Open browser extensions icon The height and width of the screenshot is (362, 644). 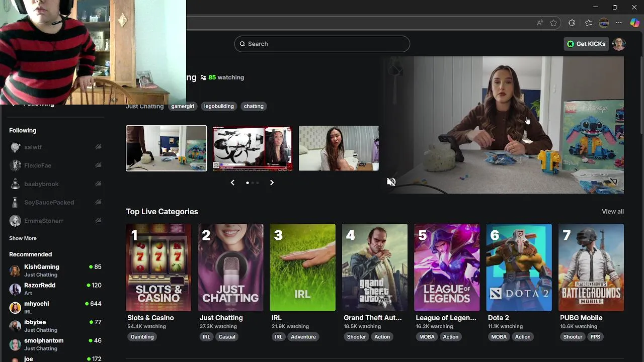(572, 23)
